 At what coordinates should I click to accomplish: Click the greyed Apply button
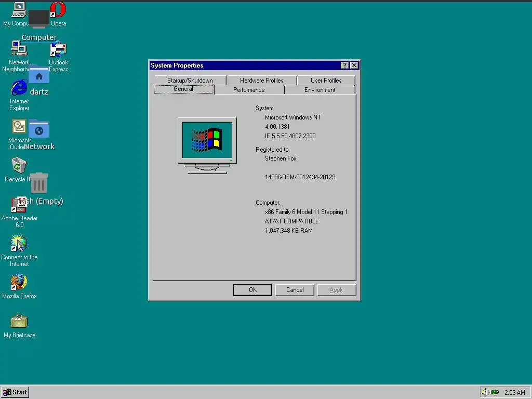pyautogui.click(x=337, y=290)
